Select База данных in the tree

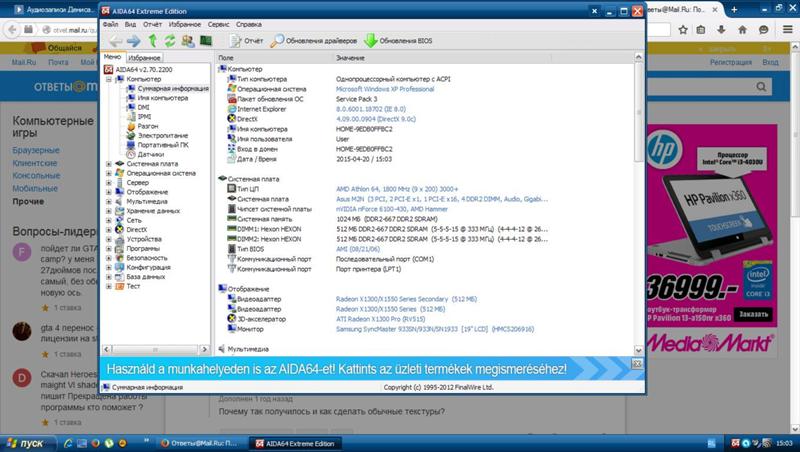pyautogui.click(x=145, y=277)
